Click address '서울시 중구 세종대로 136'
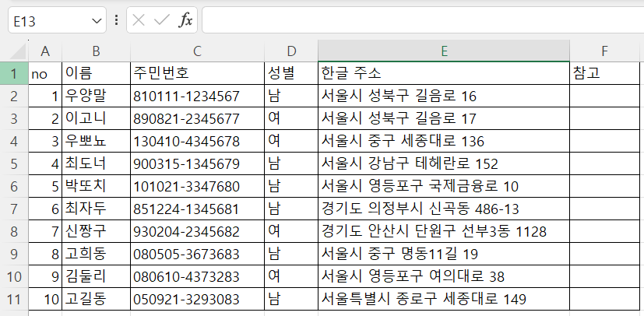The image size is (644, 316). pyautogui.click(x=444, y=141)
